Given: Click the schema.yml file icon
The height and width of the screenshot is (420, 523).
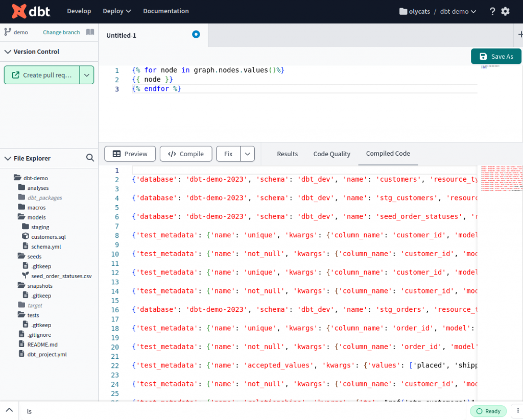Looking at the screenshot, I should pyautogui.click(x=26, y=246).
